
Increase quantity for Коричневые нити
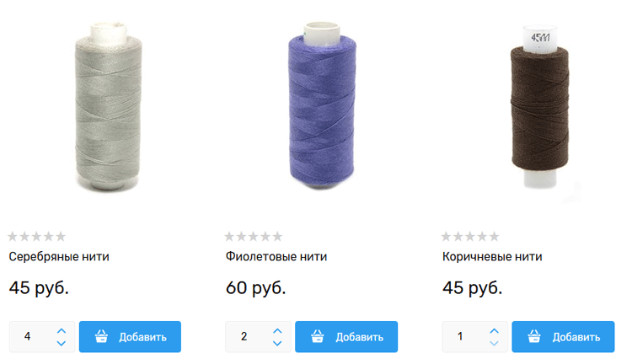coord(494,331)
